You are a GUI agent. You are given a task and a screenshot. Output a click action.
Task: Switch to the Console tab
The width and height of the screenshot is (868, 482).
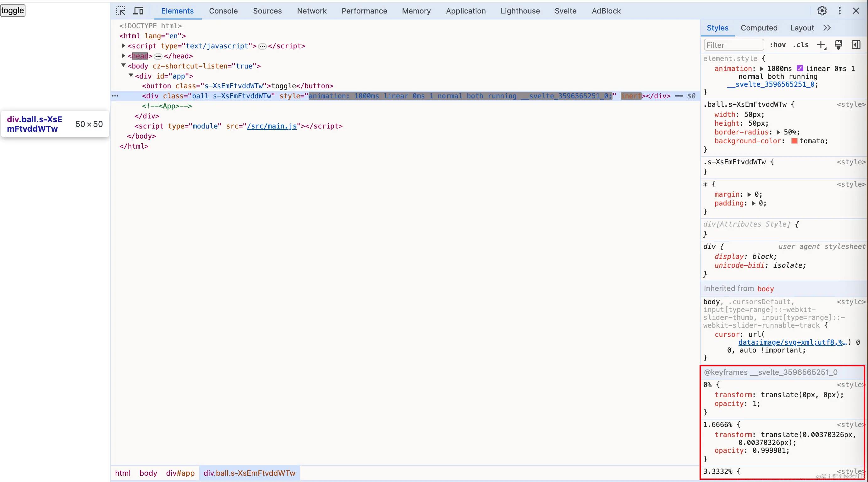[223, 11]
